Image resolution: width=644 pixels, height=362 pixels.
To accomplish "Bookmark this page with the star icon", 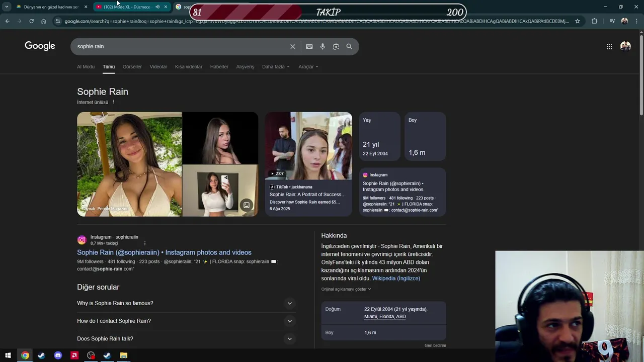I will (x=578, y=21).
